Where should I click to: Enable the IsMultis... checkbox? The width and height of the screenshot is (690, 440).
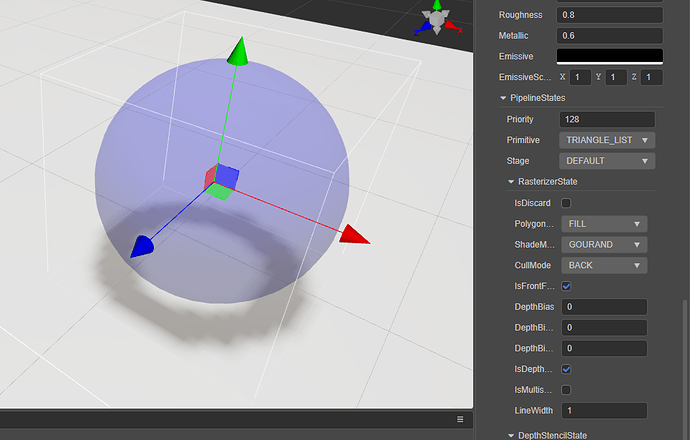point(566,390)
